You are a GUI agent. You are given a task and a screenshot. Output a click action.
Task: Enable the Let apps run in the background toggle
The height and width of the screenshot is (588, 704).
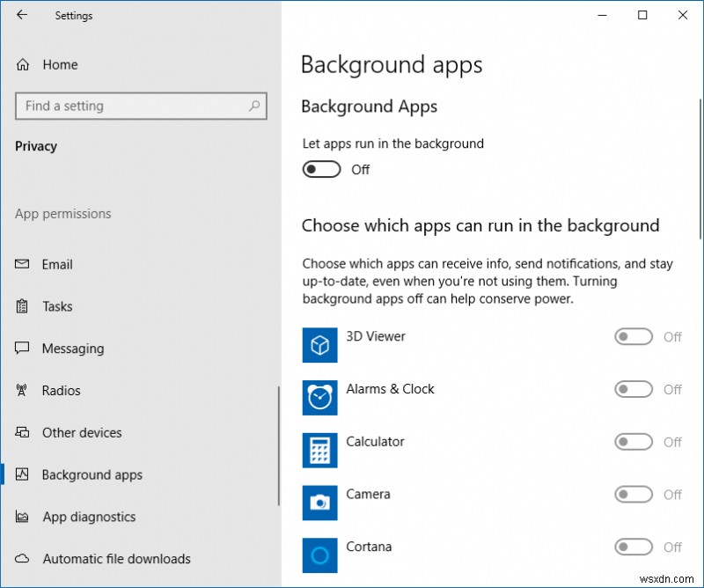coord(321,169)
